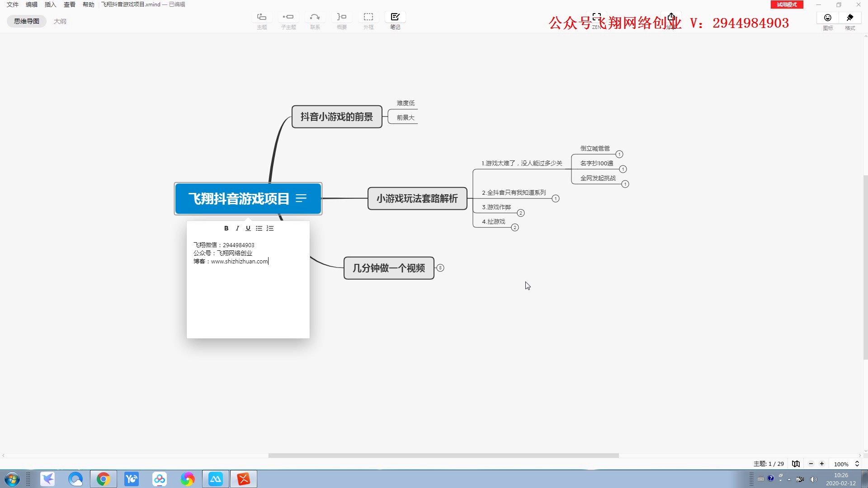Select the 难度低 subtopic

pyautogui.click(x=406, y=103)
